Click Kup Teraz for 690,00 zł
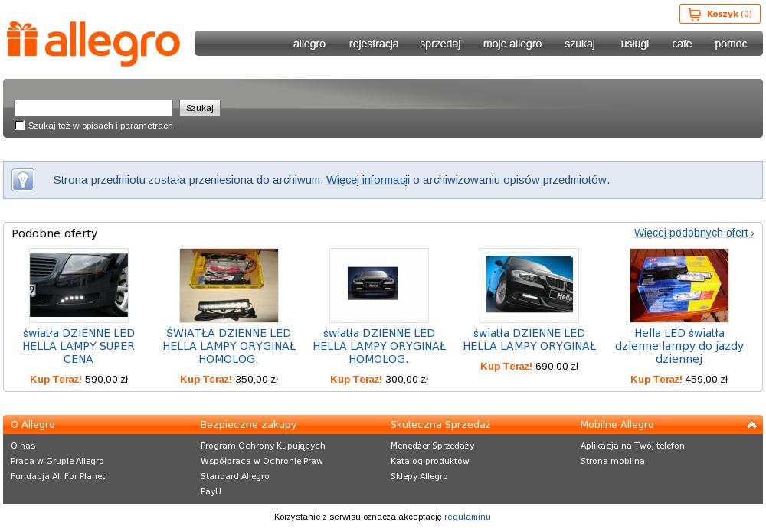This screenshot has width=766, height=532. click(x=506, y=367)
